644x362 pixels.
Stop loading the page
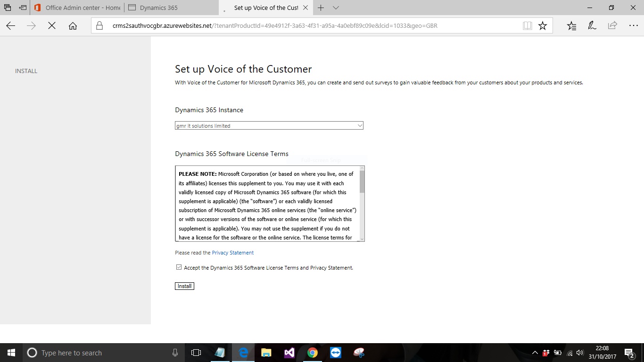click(x=52, y=25)
